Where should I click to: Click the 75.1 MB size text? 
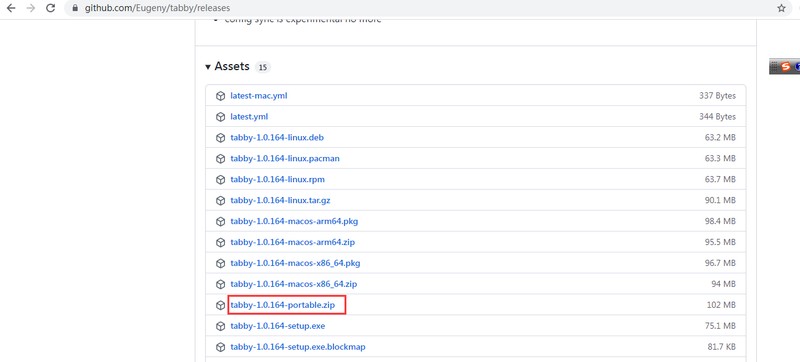pyautogui.click(x=720, y=326)
